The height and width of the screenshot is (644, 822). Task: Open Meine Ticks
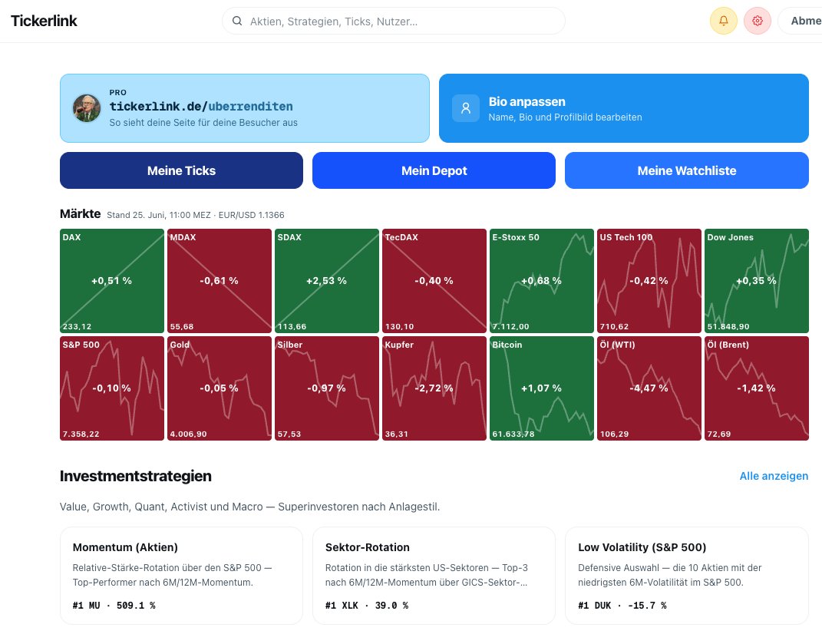tap(181, 170)
